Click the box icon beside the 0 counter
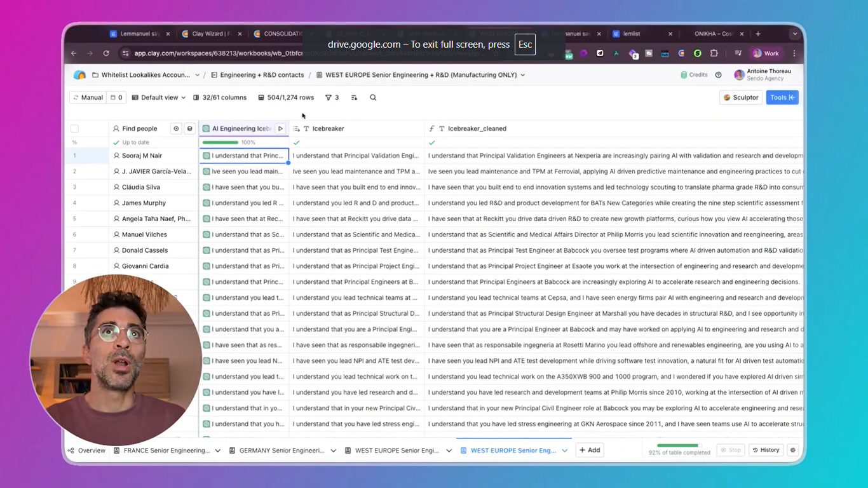Image resolution: width=868 pixels, height=488 pixels. (113, 97)
